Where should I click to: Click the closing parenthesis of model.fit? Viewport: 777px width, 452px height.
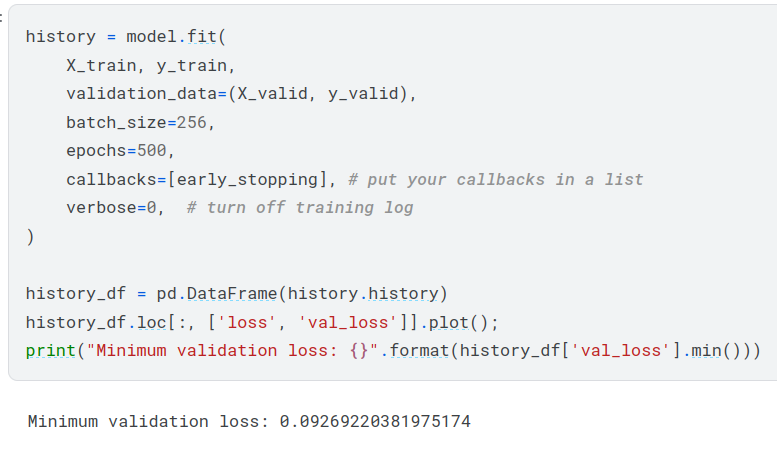30,237
